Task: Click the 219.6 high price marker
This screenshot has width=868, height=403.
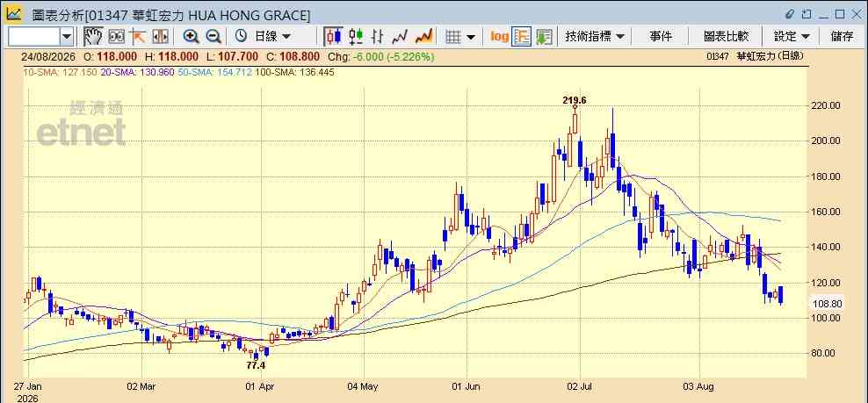Action: tap(574, 100)
